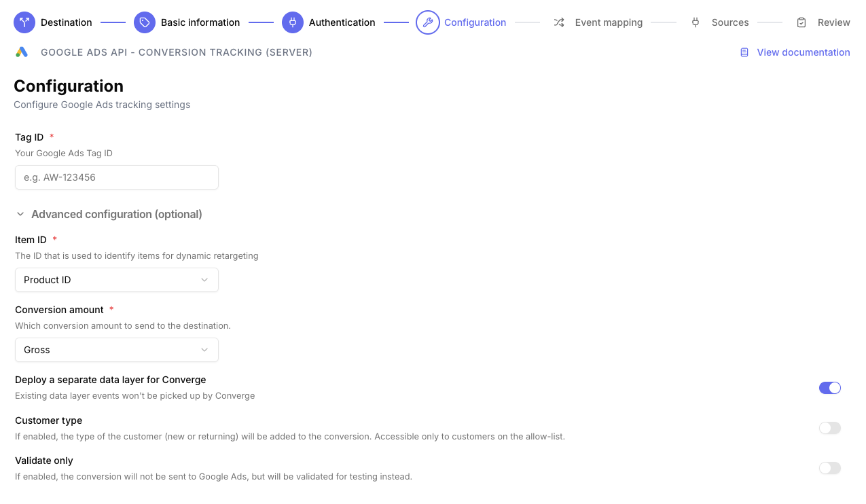Click the Google Ads destination logo
This screenshot has width=866, height=504.
point(21,52)
